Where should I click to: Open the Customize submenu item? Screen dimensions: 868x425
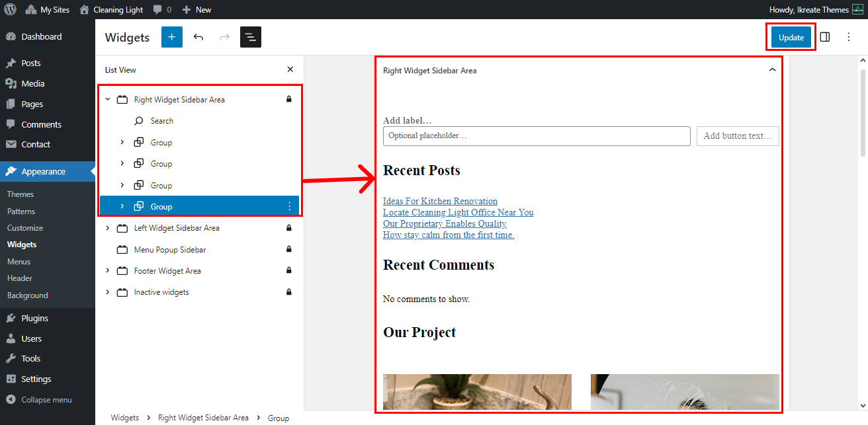pos(25,228)
